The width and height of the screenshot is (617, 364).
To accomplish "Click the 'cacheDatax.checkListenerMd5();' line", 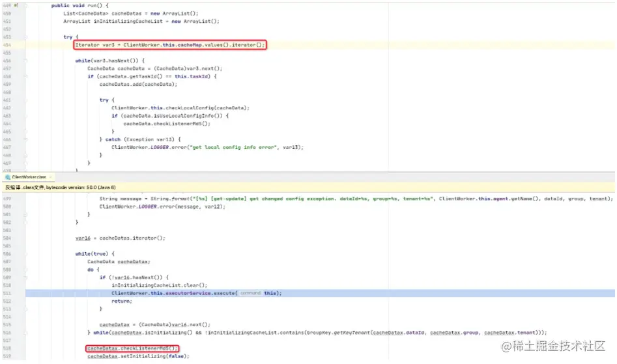I will tap(132, 348).
